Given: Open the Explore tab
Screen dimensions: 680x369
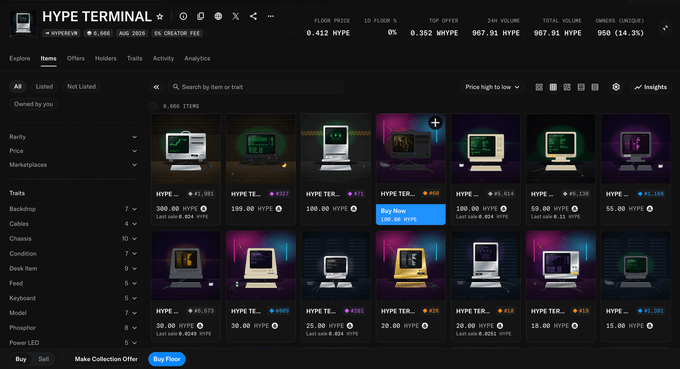Looking at the screenshot, I should coord(20,58).
